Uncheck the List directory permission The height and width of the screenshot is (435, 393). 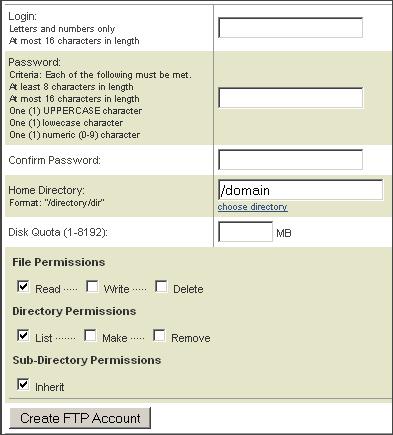click(x=23, y=335)
